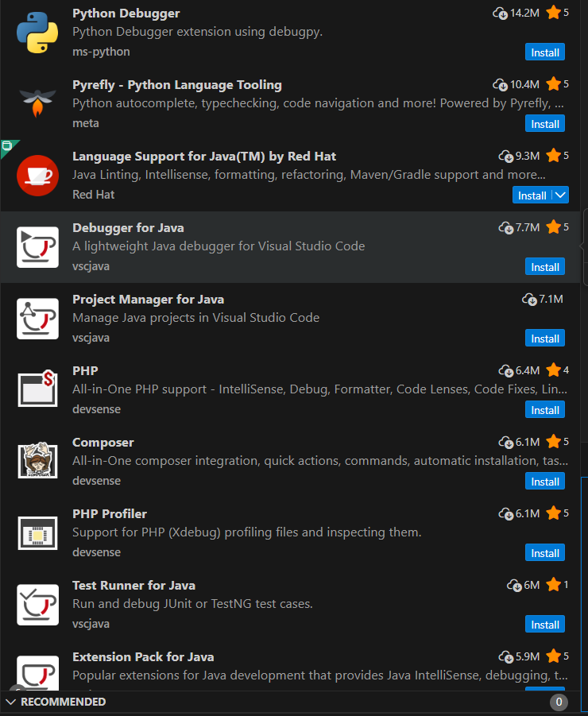
Task: Click the Project Manager for Java icon
Action: (x=37, y=319)
